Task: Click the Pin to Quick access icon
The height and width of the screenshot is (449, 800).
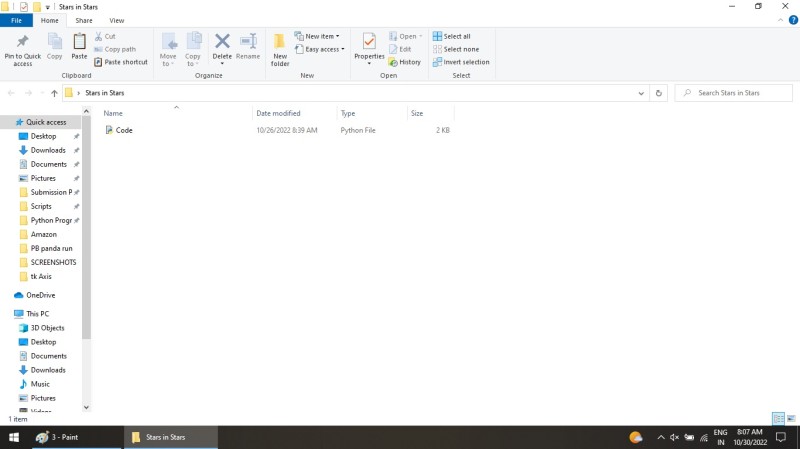Action: [22, 48]
